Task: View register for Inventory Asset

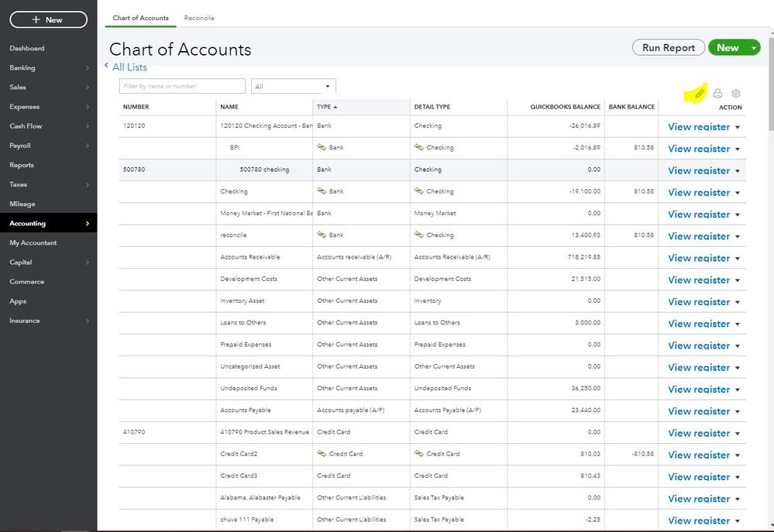Action: point(699,302)
